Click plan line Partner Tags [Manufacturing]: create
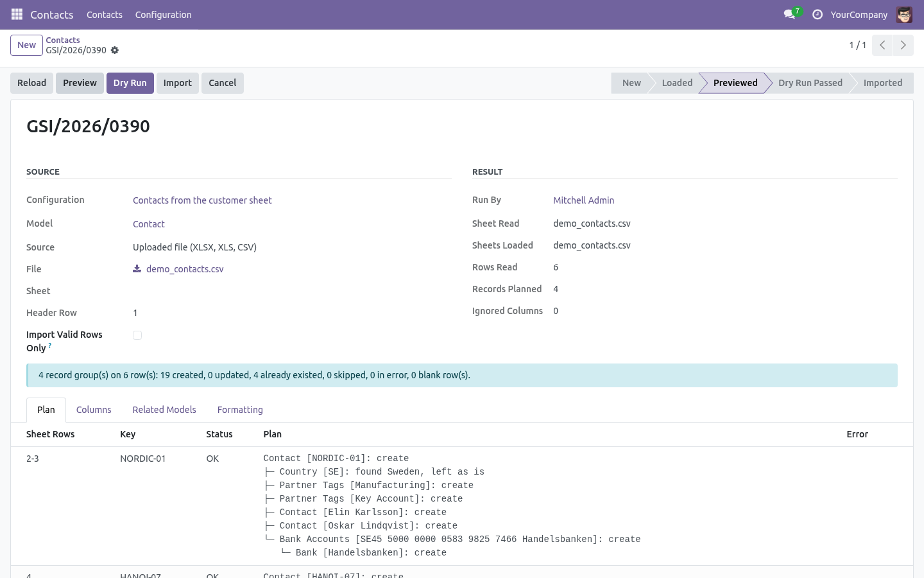 [368, 486]
